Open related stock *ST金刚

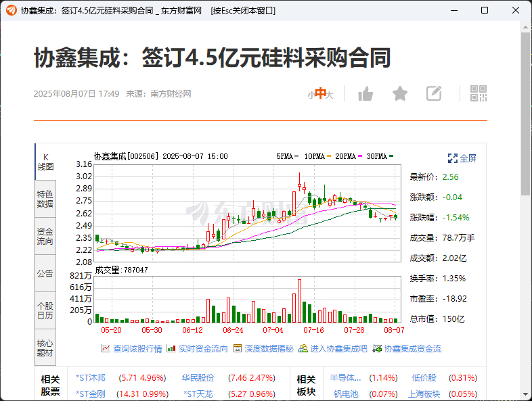pyautogui.click(x=91, y=394)
